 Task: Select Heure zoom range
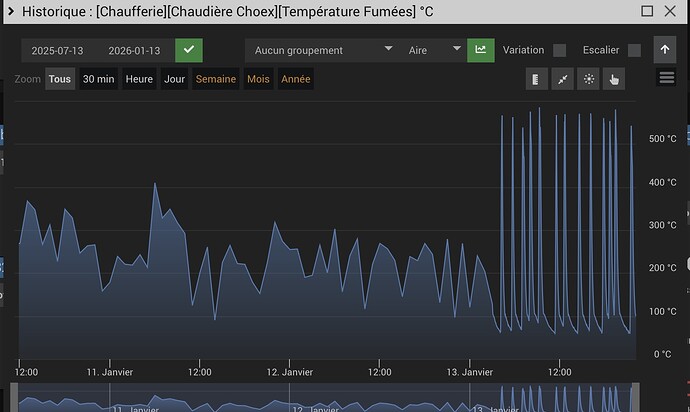click(x=139, y=79)
